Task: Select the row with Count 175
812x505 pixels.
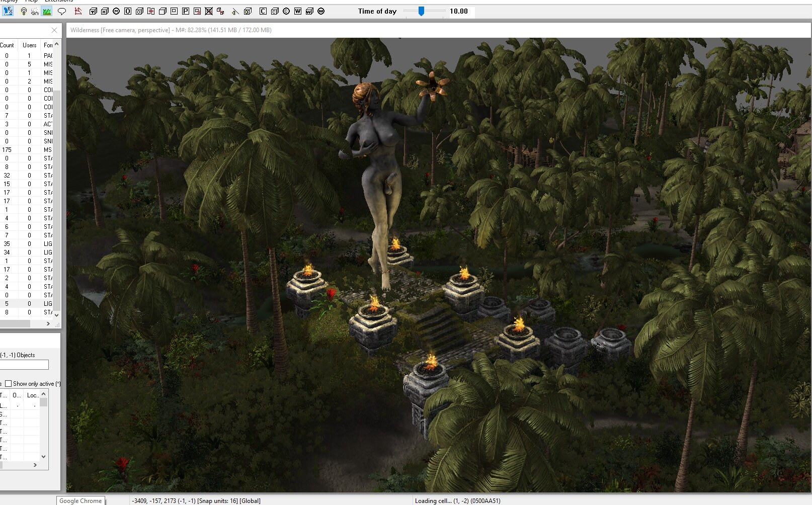Action: tap(26, 149)
